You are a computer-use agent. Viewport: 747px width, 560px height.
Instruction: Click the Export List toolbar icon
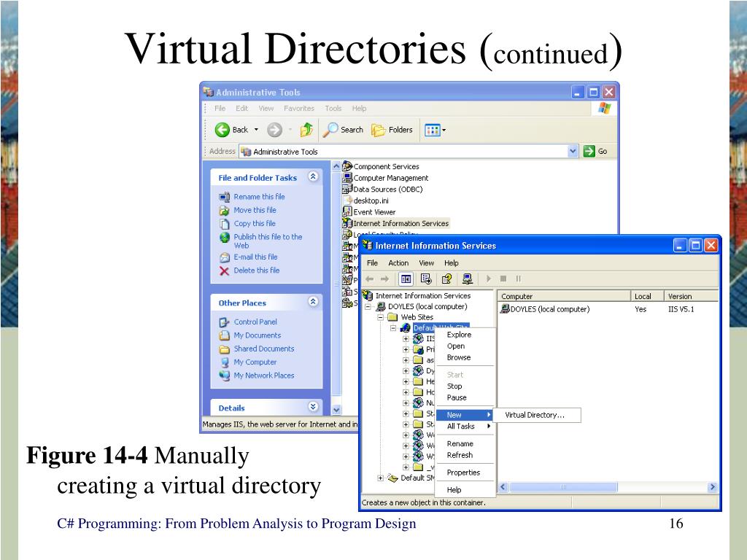(x=426, y=279)
